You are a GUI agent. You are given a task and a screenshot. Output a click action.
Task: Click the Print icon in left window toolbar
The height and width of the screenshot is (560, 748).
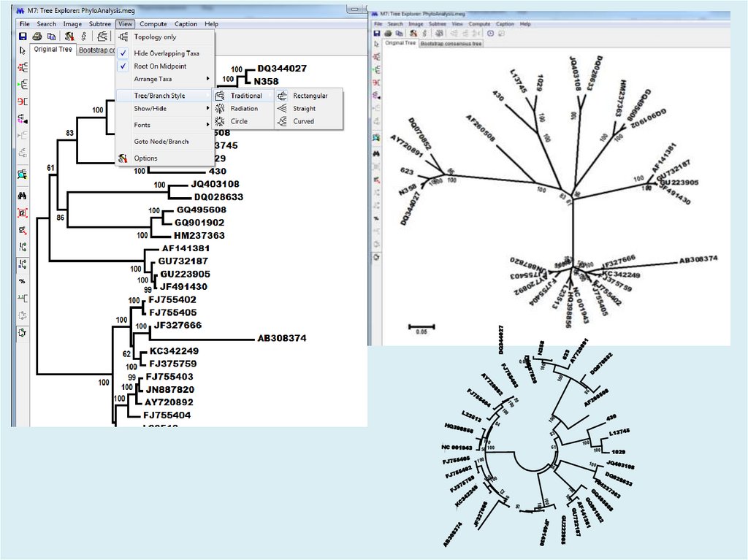pos(37,37)
